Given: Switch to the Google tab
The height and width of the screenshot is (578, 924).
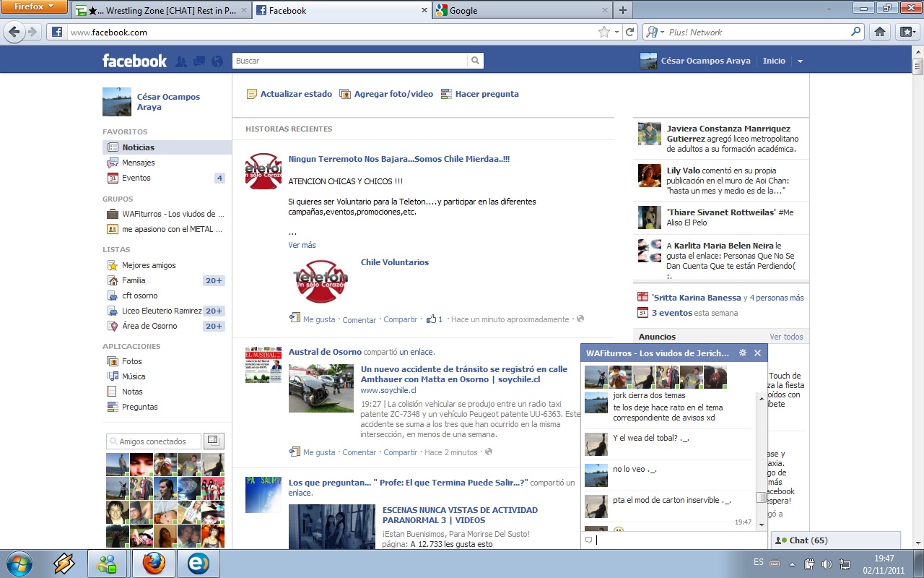Looking at the screenshot, I should click(x=521, y=11).
